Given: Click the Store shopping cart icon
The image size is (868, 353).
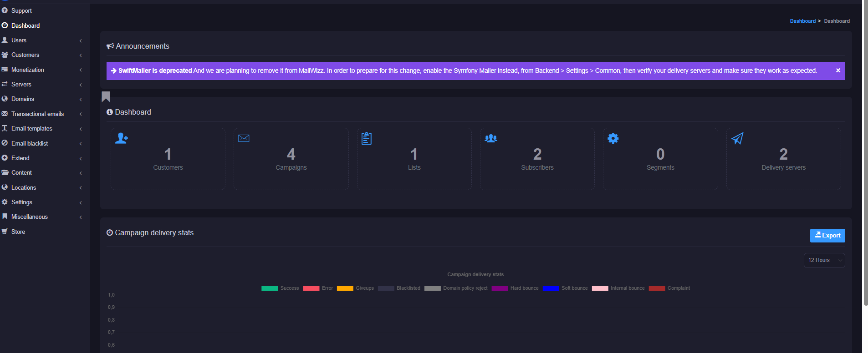Looking at the screenshot, I should point(5,232).
